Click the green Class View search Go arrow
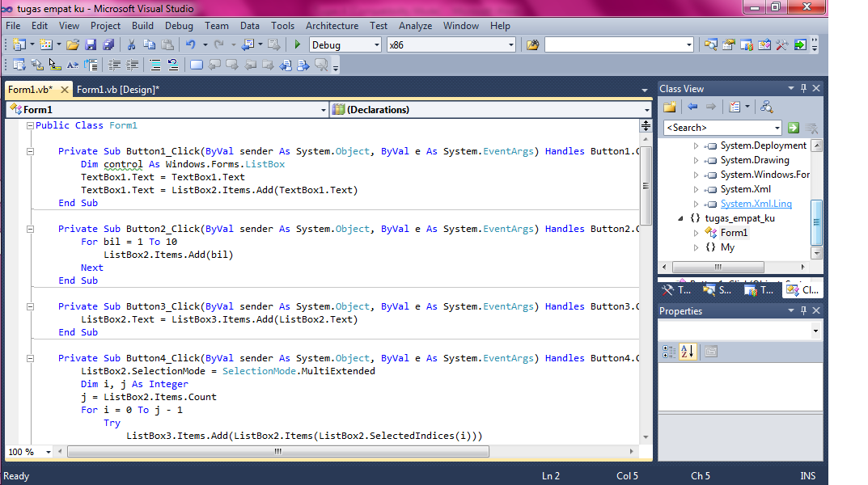868x485 pixels. coord(794,128)
